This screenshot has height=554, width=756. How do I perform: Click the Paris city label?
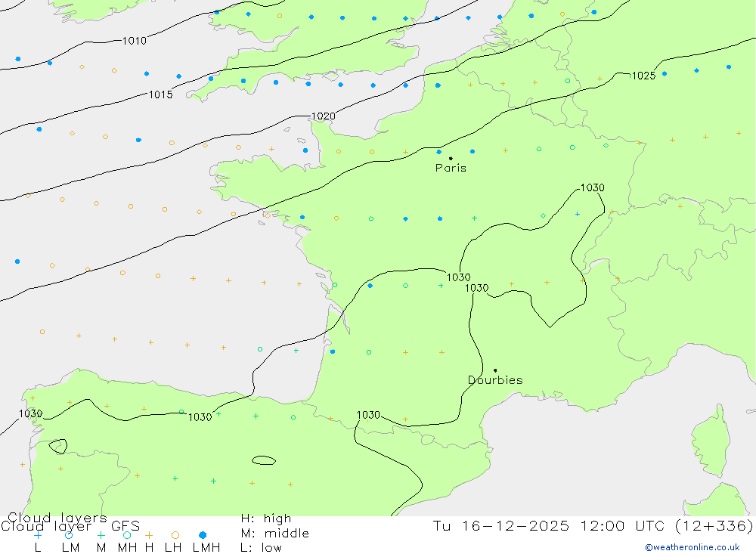coord(451,168)
